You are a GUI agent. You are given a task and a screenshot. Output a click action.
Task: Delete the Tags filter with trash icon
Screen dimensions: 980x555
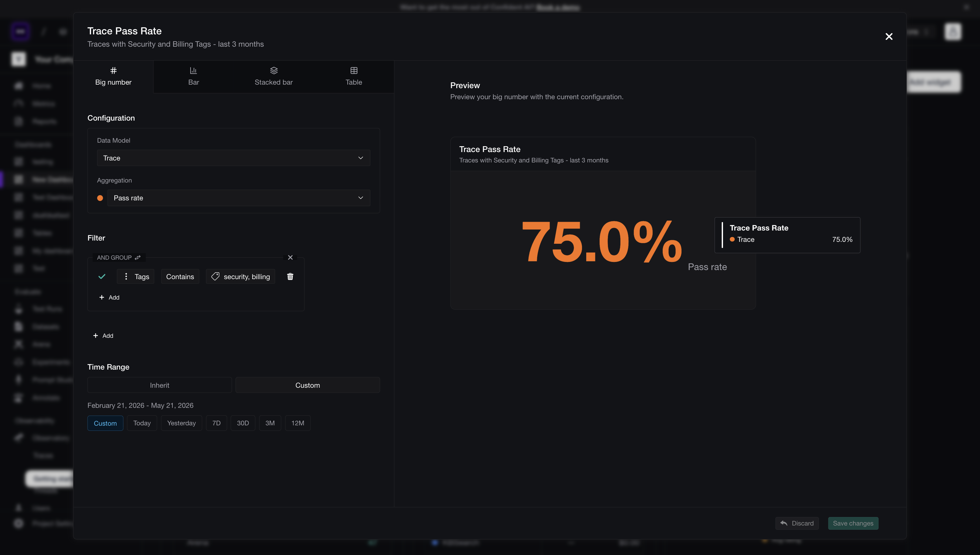tap(290, 277)
